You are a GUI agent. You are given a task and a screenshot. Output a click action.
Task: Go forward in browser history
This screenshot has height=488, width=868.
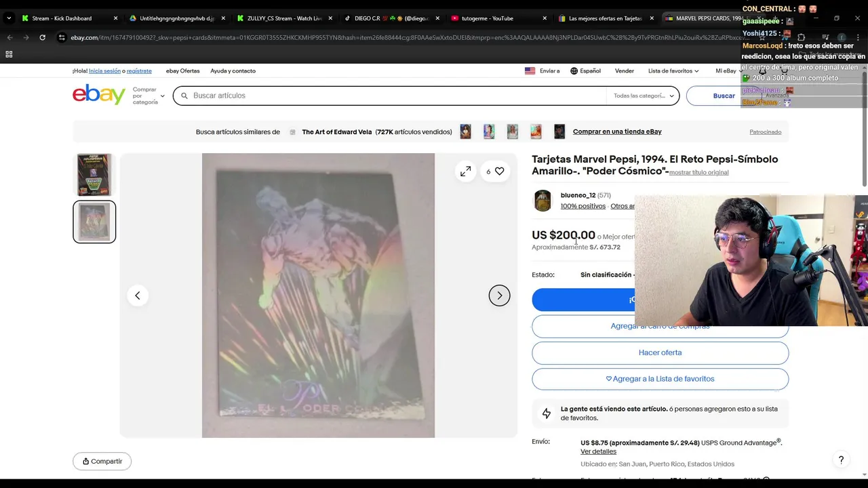click(26, 37)
